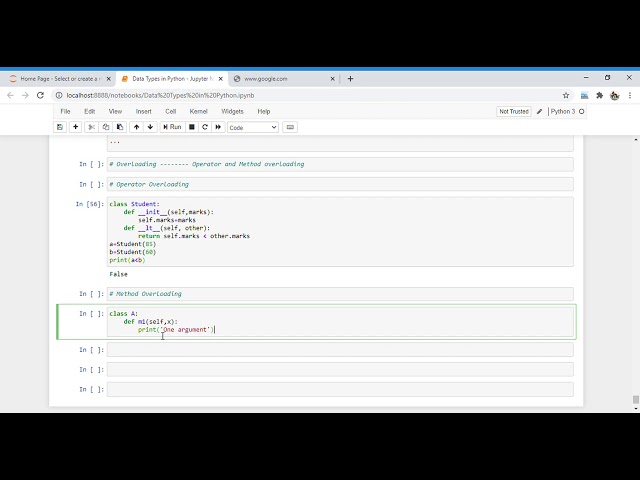
Task: Close the Home Page tab
Action: click(x=109, y=79)
